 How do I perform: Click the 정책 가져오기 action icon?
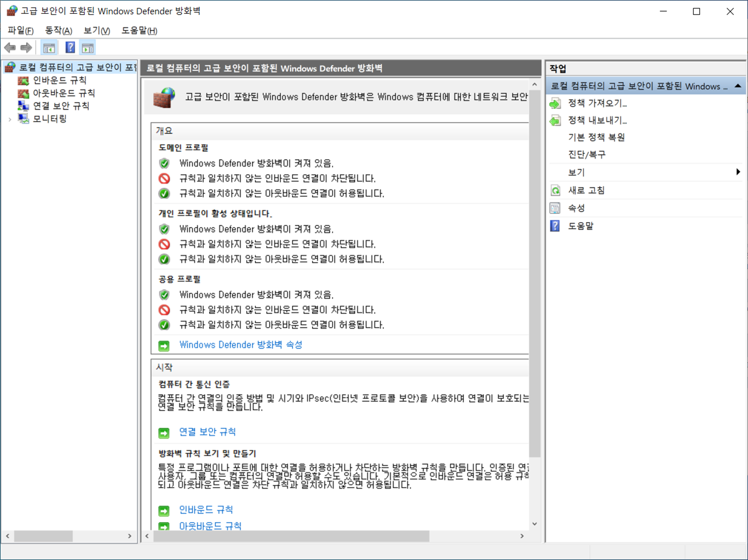click(556, 104)
